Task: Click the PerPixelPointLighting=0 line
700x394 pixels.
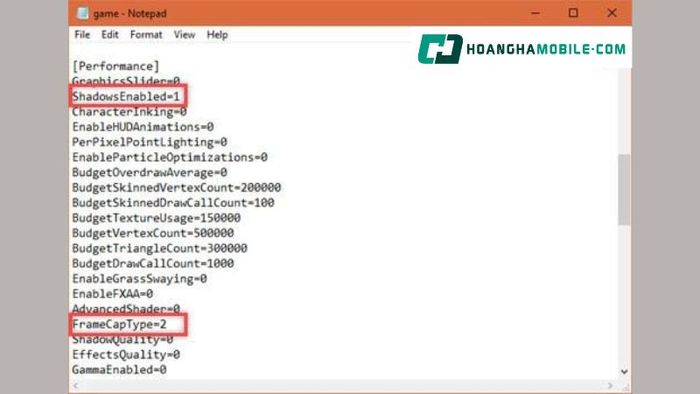Action: [x=150, y=142]
